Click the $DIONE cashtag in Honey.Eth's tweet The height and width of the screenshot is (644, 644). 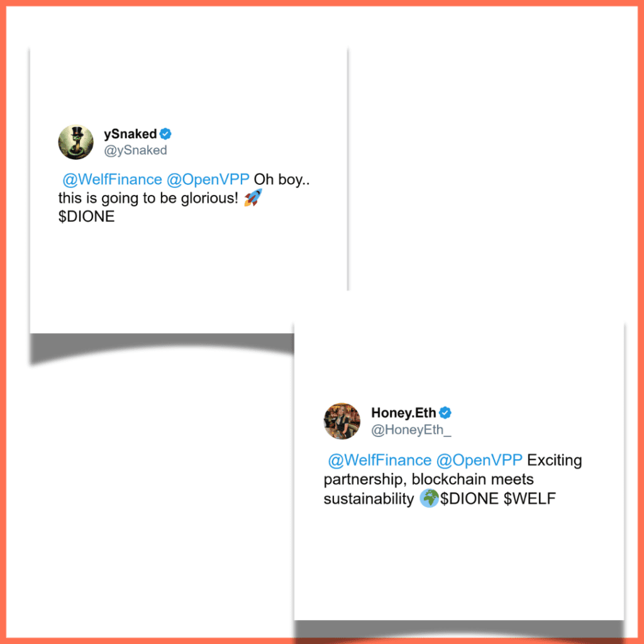point(469,499)
